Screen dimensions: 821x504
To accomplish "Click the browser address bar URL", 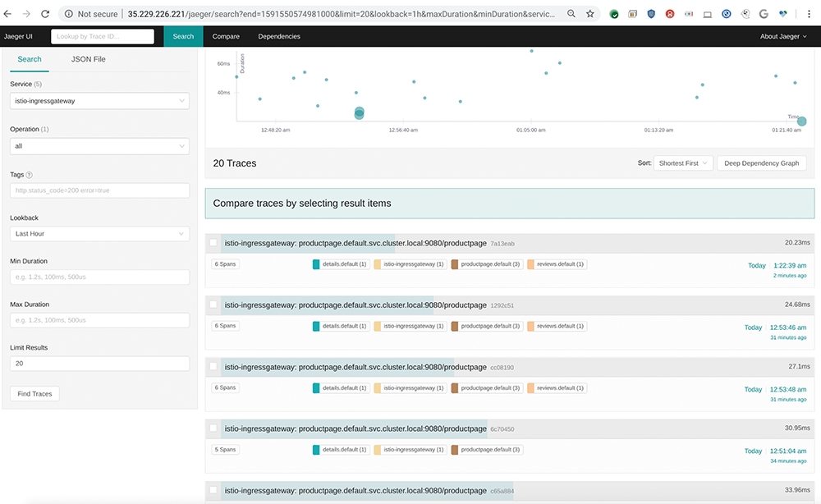I will pyautogui.click(x=341, y=14).
